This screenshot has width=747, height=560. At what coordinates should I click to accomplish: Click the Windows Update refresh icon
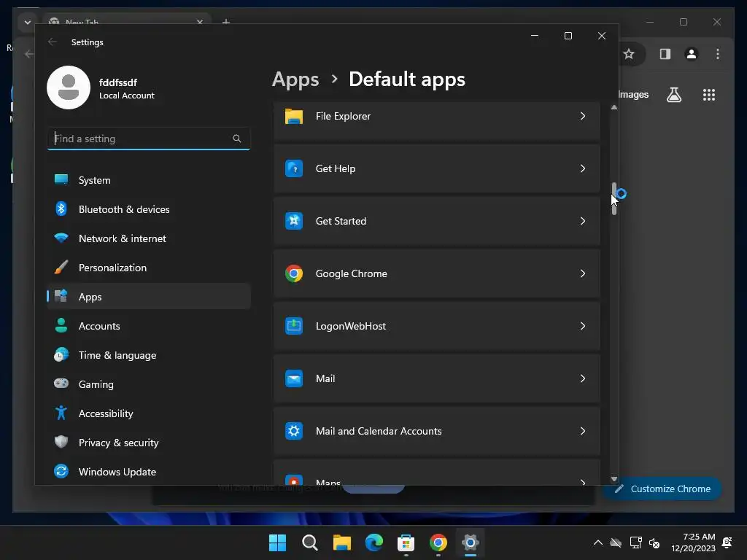[61, 471]
